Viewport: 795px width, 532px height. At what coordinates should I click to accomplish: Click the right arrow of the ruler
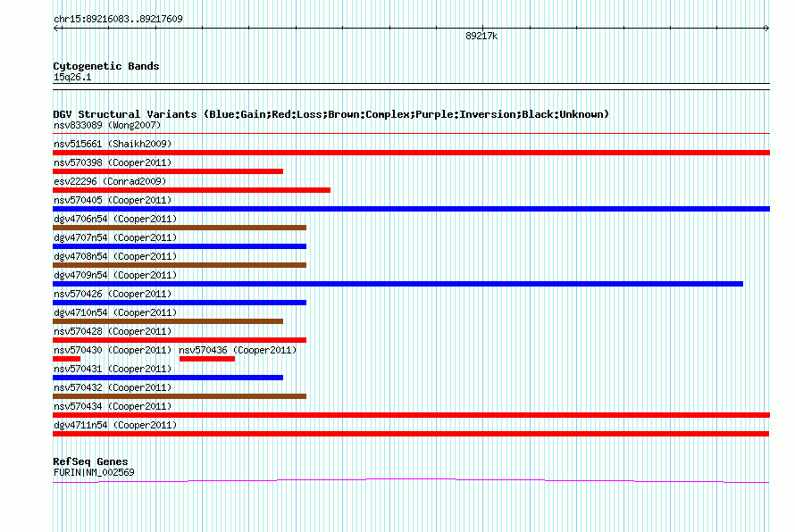[766, 29]
